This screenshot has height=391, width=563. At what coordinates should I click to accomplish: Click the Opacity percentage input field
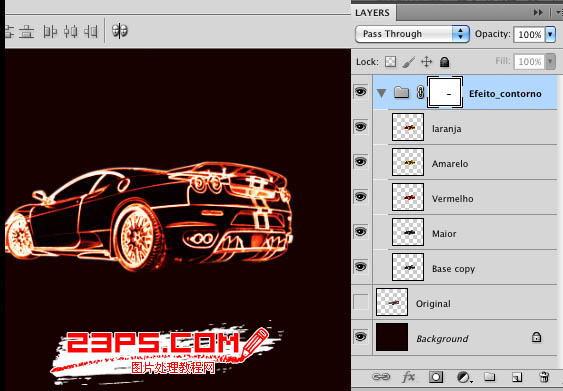[530, 34]
